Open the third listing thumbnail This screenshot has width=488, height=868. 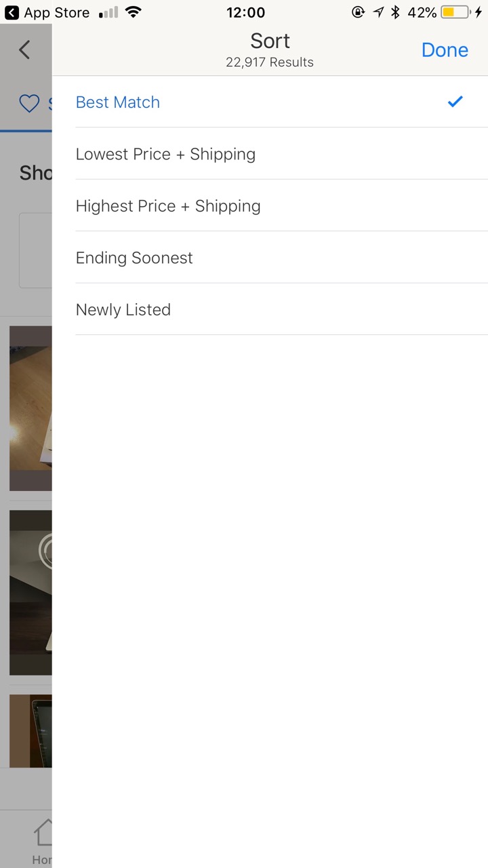(x=30, y=730)
